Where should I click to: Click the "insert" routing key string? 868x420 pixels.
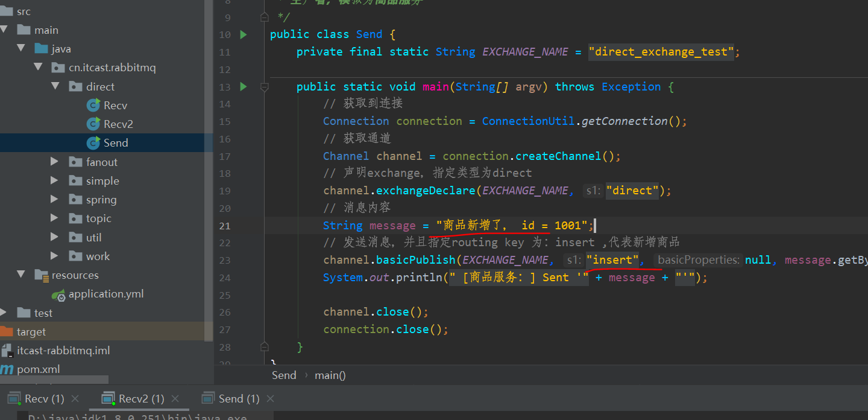612,260
